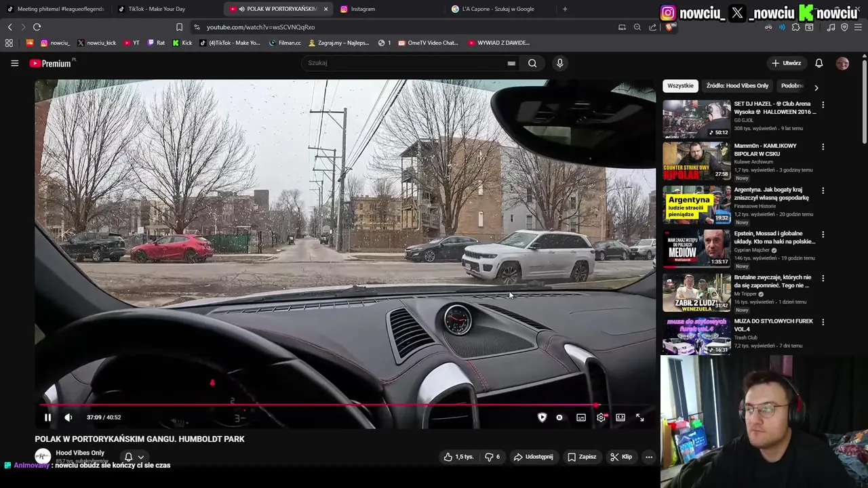Mute the video with speaker icon
Screen dimensions: 868x488
(x=68, y=418)
